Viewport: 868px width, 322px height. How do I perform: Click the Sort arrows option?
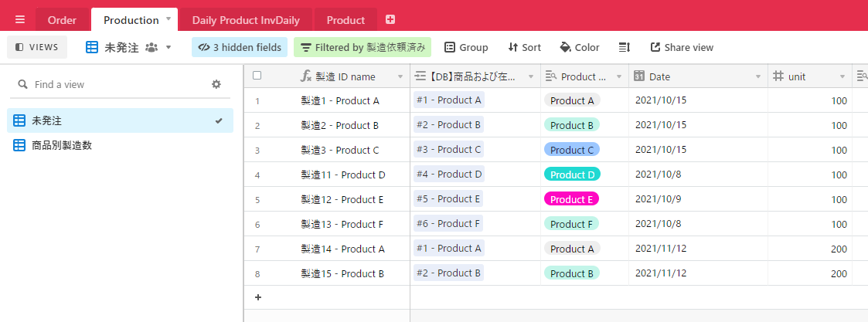click(524, 48)
